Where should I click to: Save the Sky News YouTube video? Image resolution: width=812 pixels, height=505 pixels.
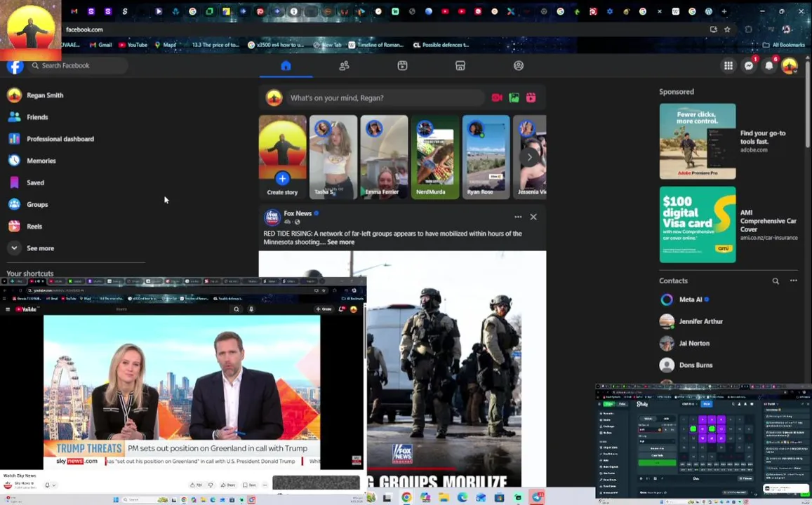(x=249, y=485)
